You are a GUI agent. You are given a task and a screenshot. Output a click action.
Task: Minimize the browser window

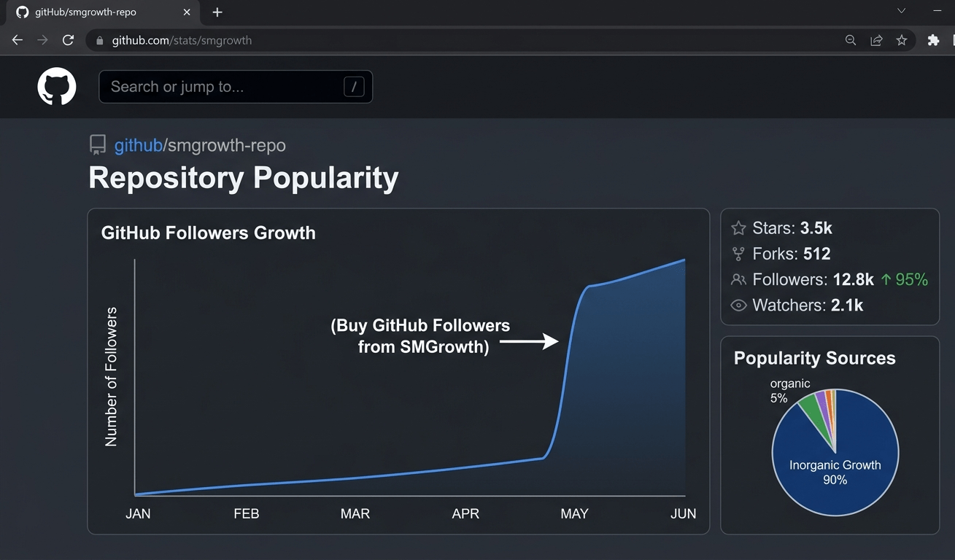pyautogui.click(x=937, y=11)
